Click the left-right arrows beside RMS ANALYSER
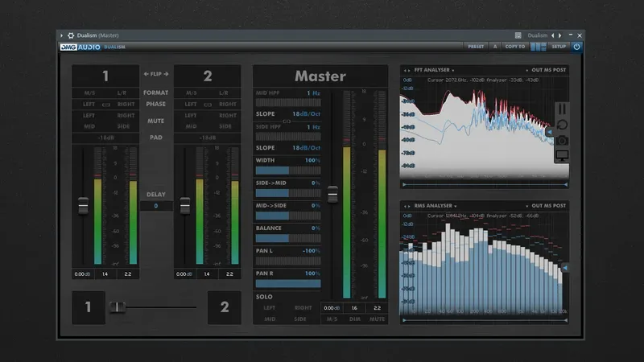644x362 pixels. 407,207
